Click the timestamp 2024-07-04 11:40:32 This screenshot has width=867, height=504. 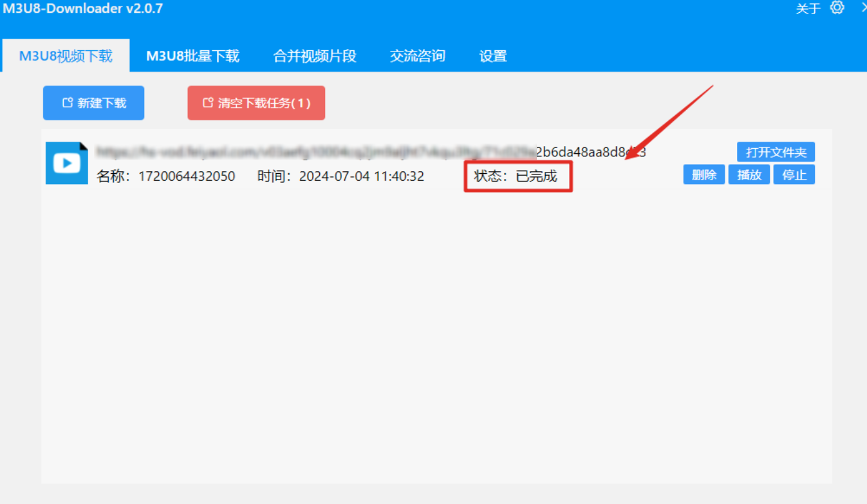(361, 176)
